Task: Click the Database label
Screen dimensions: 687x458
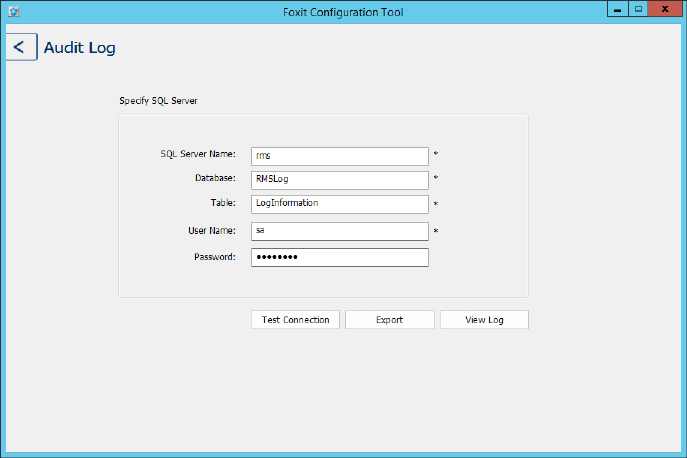Action: click(215, 178)
